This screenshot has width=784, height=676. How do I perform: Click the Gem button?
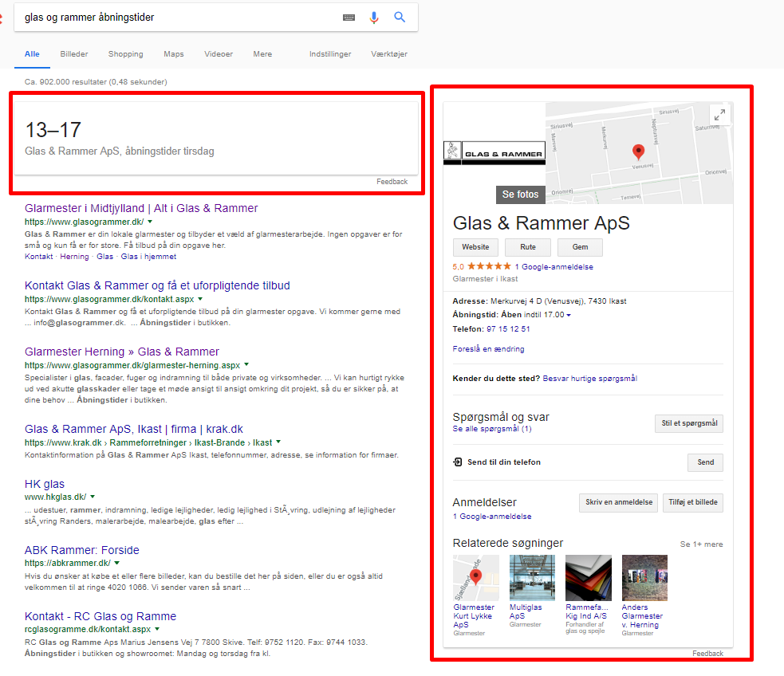(580, 247)
